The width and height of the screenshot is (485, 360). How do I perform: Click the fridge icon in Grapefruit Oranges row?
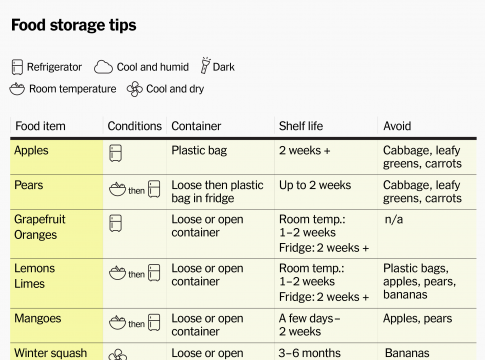[115, 223]
